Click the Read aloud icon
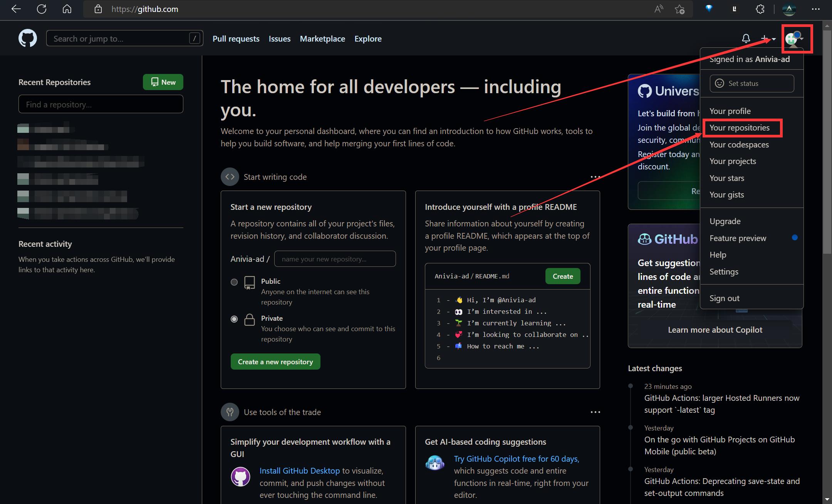The width and height of the screenshot is (832, 504). click(x=659, y=9)
